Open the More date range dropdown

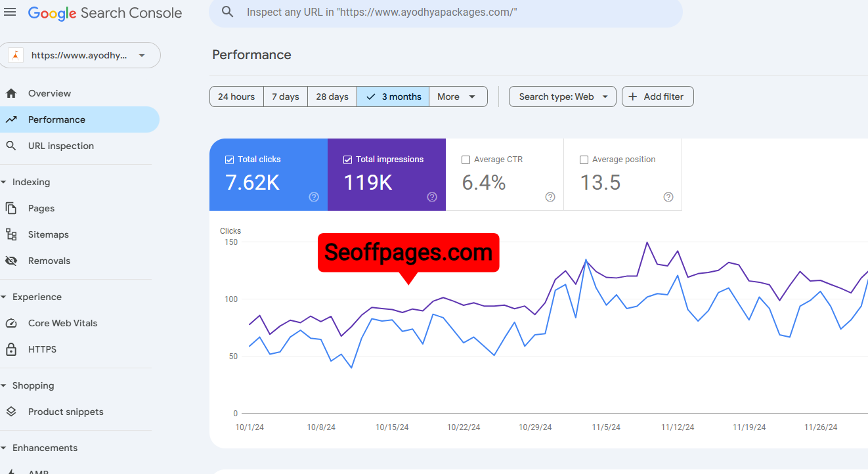(458, 97)
